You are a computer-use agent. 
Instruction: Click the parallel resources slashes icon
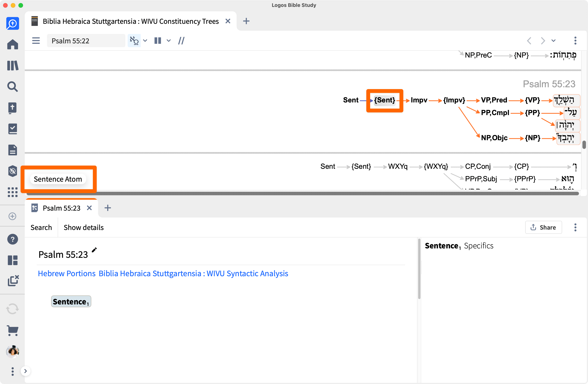click(181, 40)
